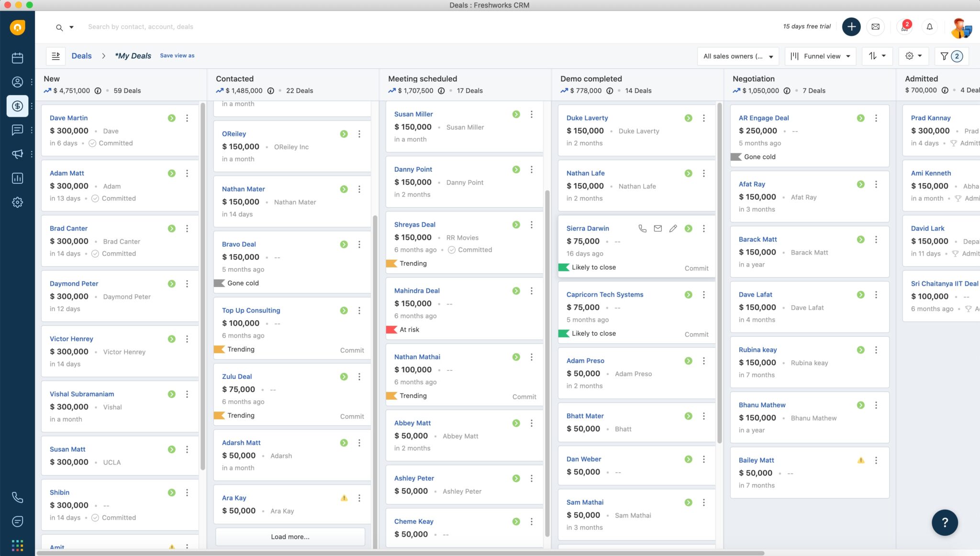Click the email icon on Sierra Darwin card

[658, 229]
